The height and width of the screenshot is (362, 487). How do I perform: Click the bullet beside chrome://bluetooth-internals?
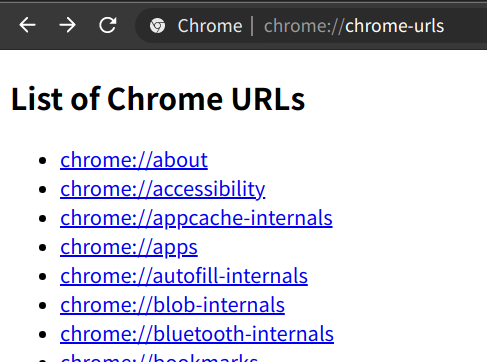click(x=42, y=334)
